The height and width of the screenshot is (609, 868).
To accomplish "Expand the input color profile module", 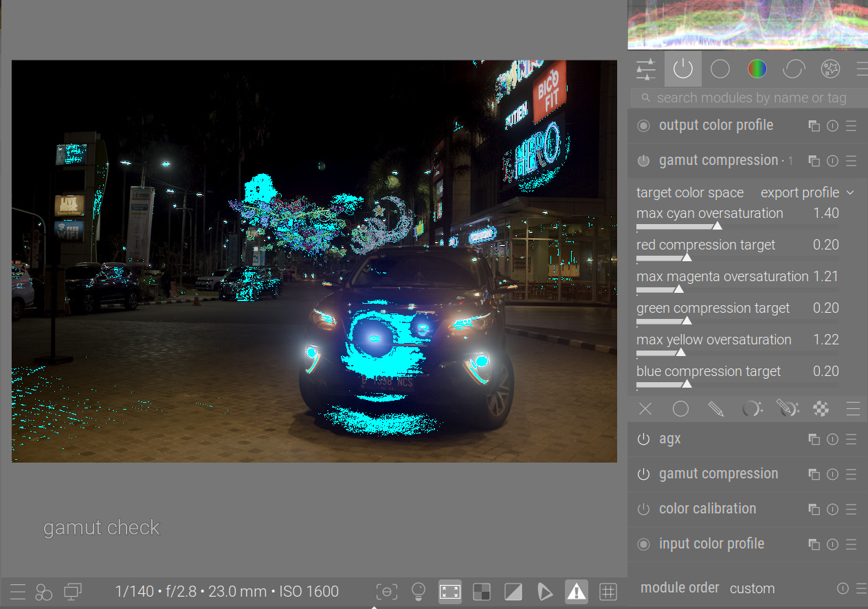I will tap(711, 544).
